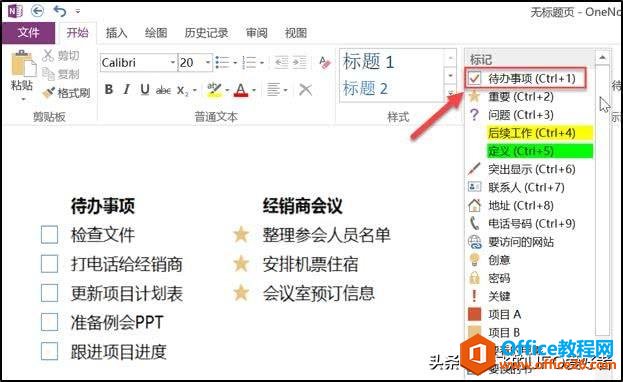Screen dimensions: 623x382
Task: Click the OneNote app icon in title bar
Action: pyautogui.click(x=15, y=11)
